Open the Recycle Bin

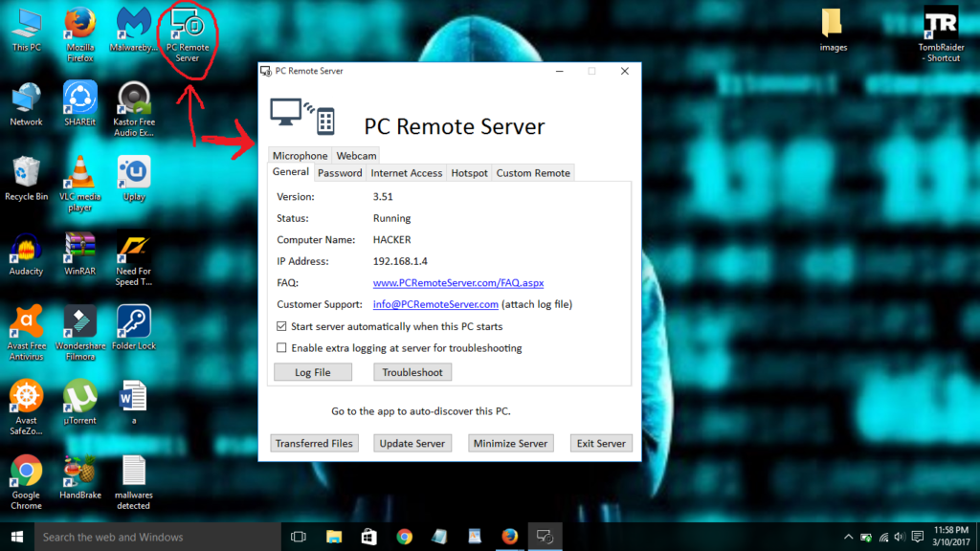pyautogui.click(x=26, y=179)
